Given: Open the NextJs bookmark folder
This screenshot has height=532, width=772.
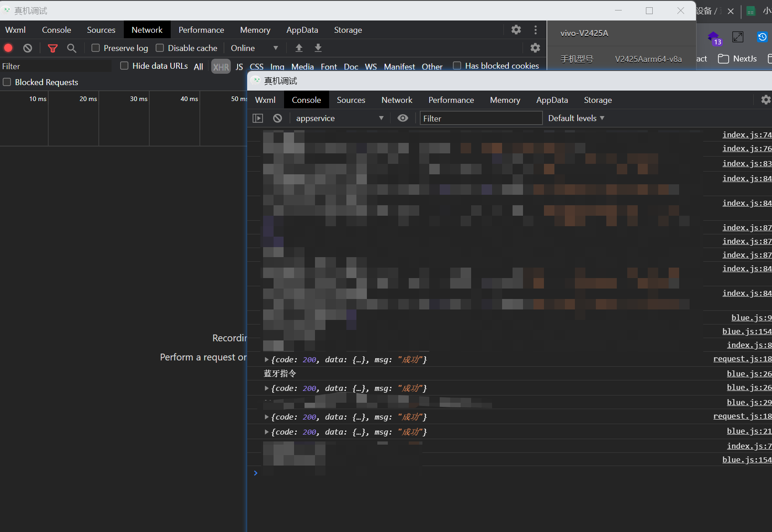Looking at the screenshot, I should [737, 59].
